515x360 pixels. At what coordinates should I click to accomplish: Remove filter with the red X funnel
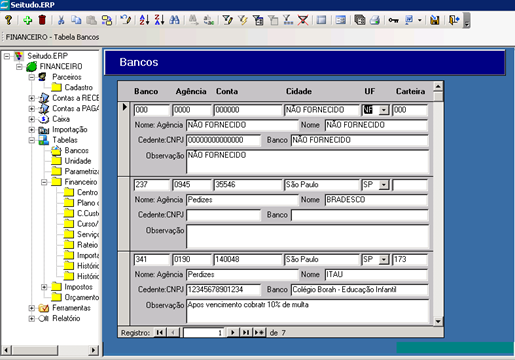click(303, 20)
